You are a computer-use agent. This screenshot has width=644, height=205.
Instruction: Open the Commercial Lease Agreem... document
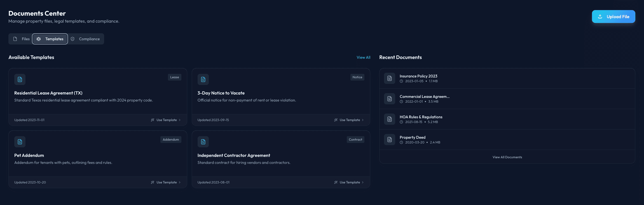pyautogui.click(x=507, y=99)
